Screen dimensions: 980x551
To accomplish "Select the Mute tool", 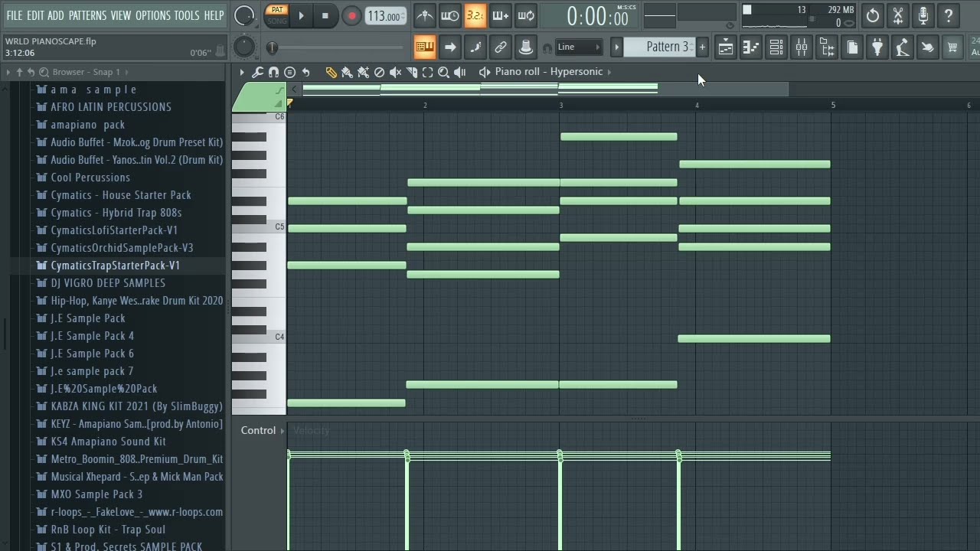I will (395, 72).
